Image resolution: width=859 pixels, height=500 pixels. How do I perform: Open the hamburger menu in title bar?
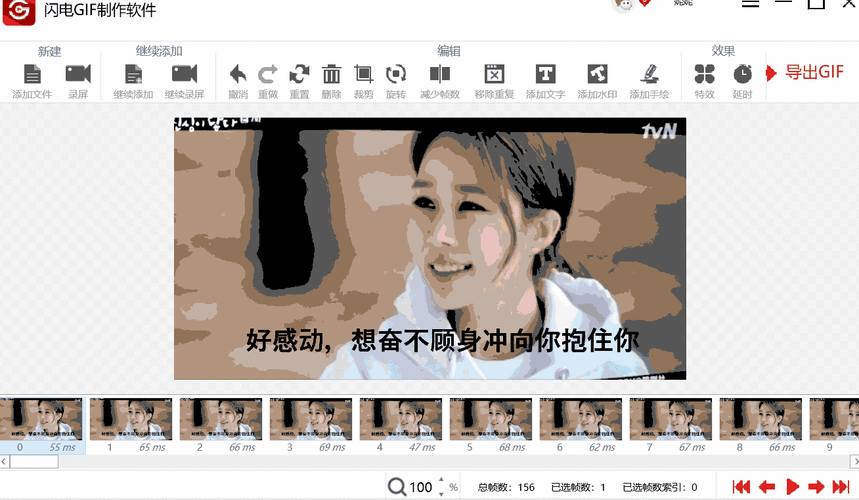click(x=751, y=3)
